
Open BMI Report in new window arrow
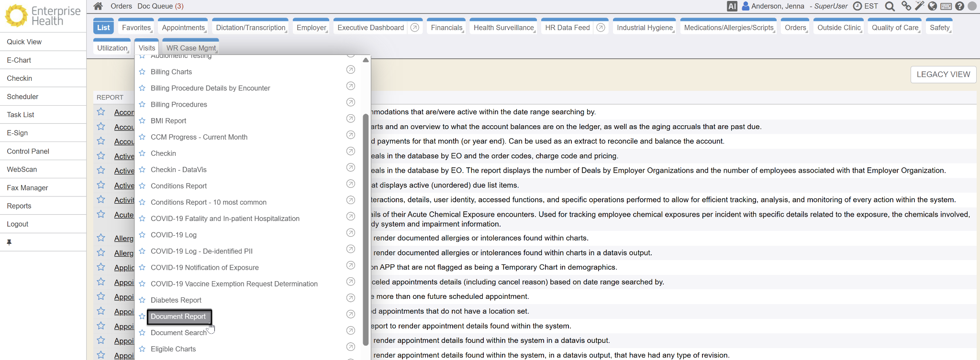click(x=351, y=119)
